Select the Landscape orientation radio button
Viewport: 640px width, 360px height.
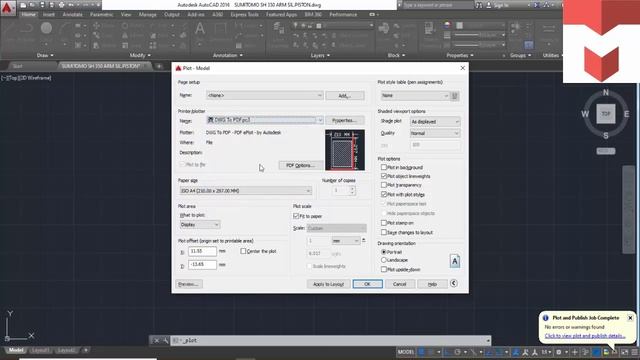(x=384, y=260)
